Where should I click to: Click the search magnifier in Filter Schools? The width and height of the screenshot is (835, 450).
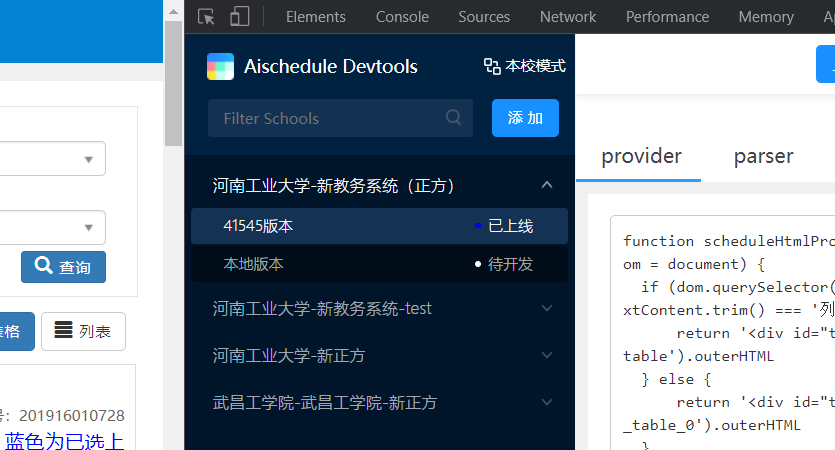tap(454, 118)
